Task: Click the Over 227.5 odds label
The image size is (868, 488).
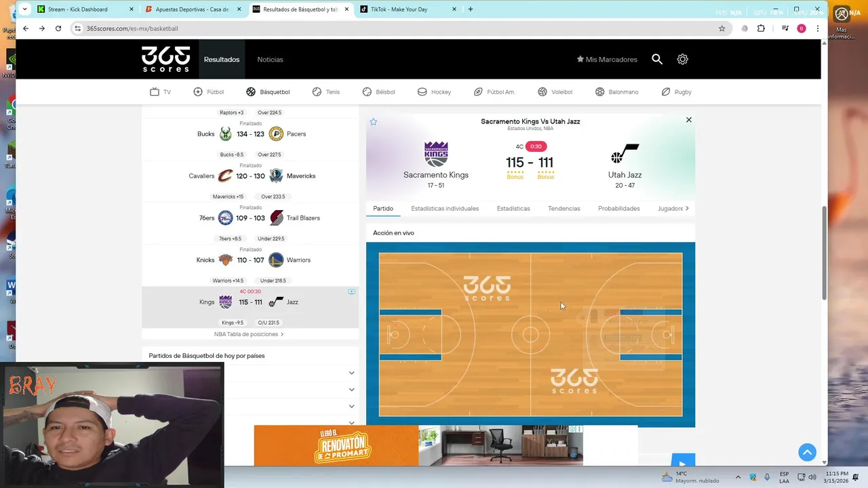Action: (x=269, y=155)
